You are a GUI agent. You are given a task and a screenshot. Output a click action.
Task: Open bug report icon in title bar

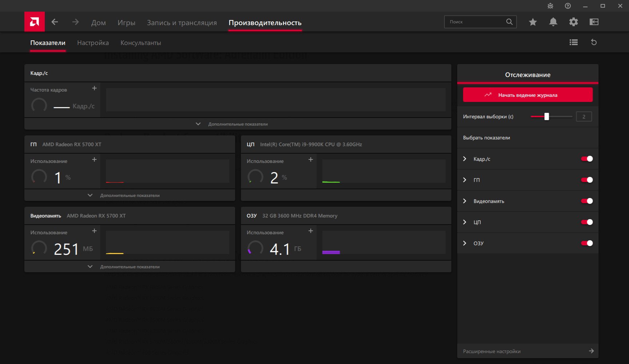click(x=550, y=6)
